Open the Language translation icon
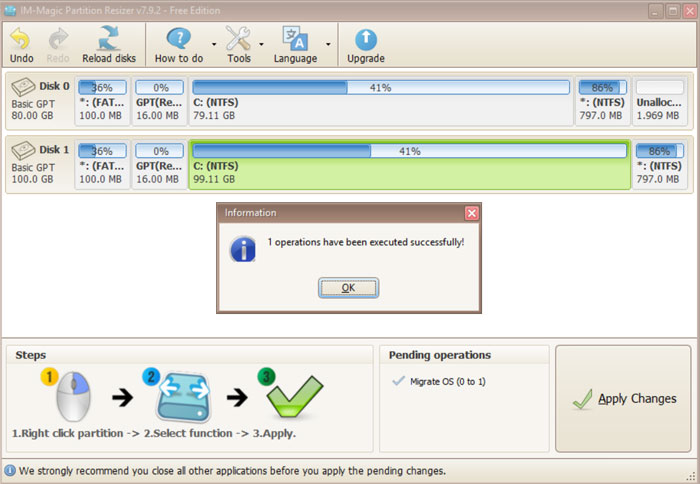The height and width of the screenshot is (484, 700). [x=295, y=38]
